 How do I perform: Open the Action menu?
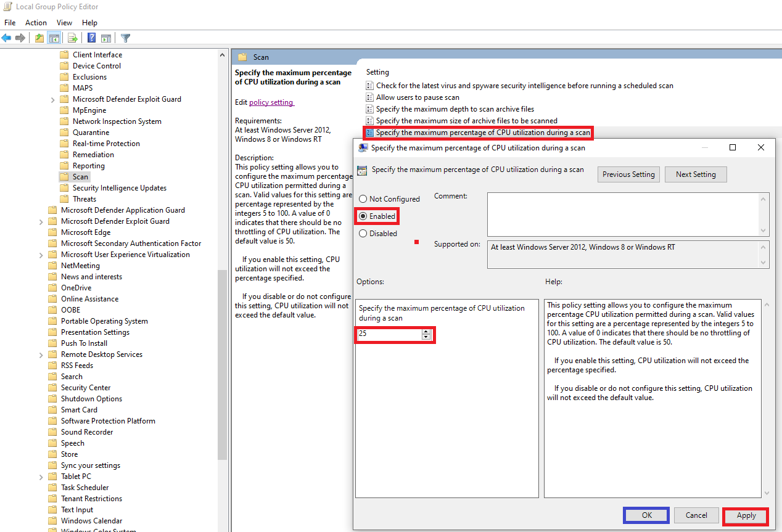tap(36, 22)
